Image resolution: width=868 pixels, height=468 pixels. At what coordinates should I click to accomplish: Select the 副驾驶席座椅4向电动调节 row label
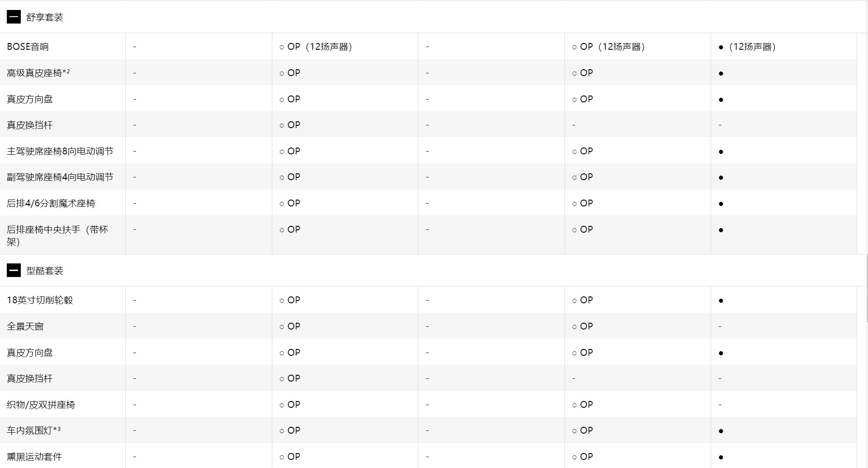coord(60,177)
